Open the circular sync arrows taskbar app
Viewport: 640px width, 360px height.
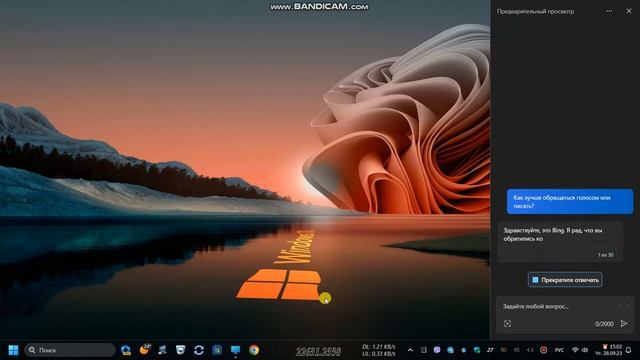[x=199, y=350]
